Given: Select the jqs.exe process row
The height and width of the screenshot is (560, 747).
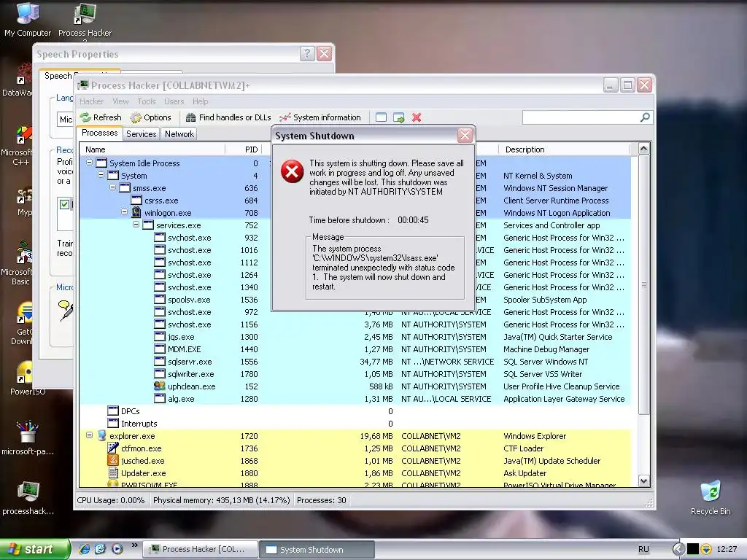Looking at the screenshot, I should click(x=355, y=337).
